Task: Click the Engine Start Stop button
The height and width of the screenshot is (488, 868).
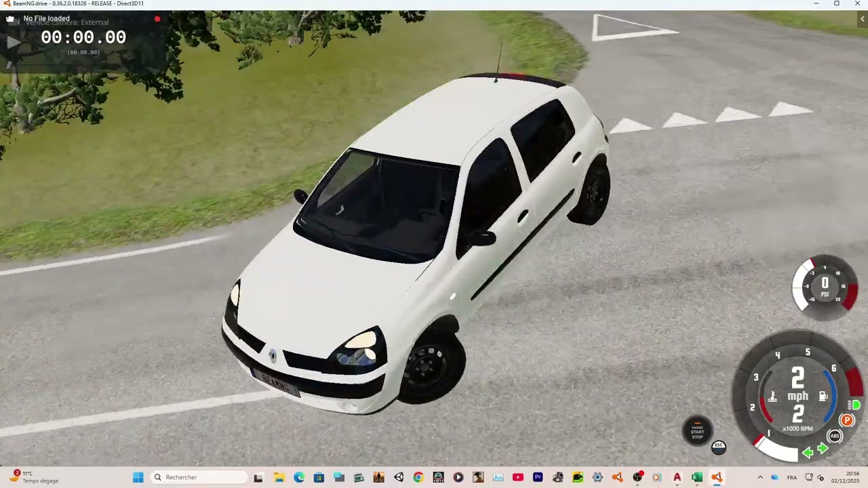Action: (697, 431)
